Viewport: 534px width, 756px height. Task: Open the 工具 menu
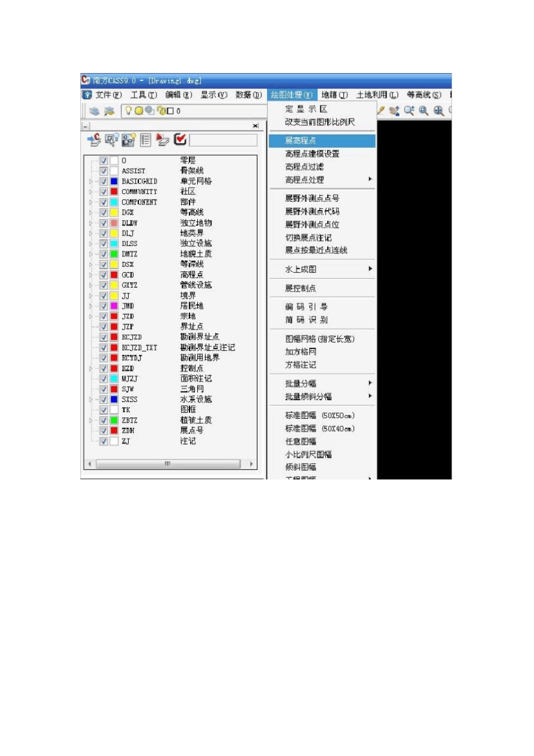coord(144,95)
